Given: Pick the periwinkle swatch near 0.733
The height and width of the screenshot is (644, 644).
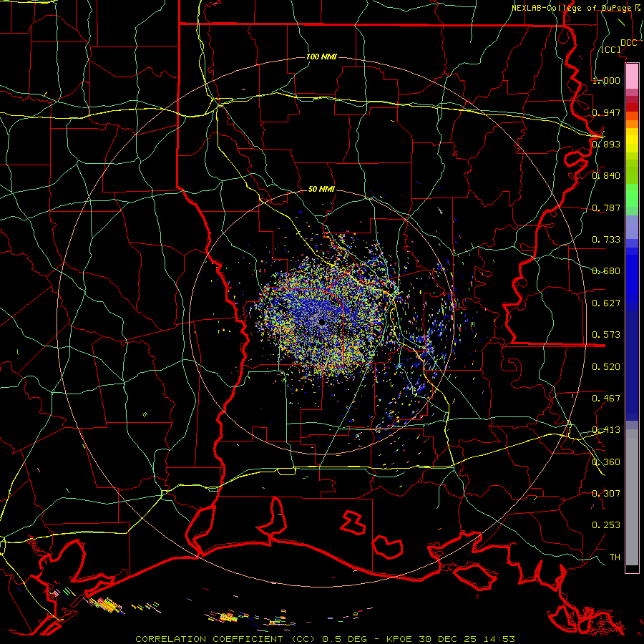Looking at the screenshot, I should pyautogui.click(x=632, y=227).
